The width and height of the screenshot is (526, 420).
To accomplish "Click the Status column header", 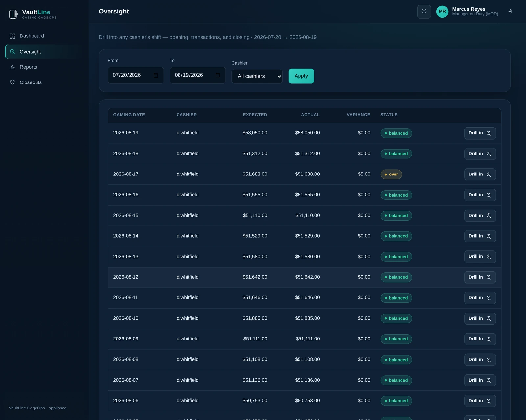I will [x=389, y=115].
